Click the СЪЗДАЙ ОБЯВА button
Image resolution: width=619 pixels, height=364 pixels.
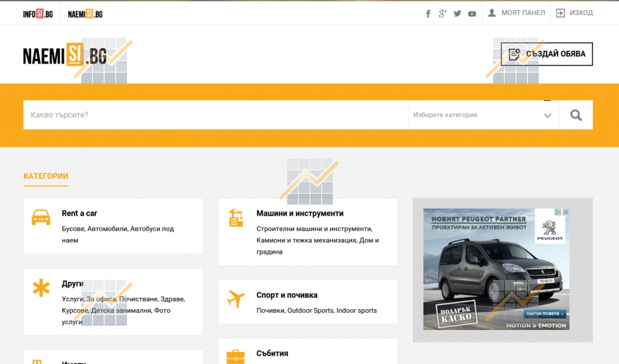click(547, 54)
